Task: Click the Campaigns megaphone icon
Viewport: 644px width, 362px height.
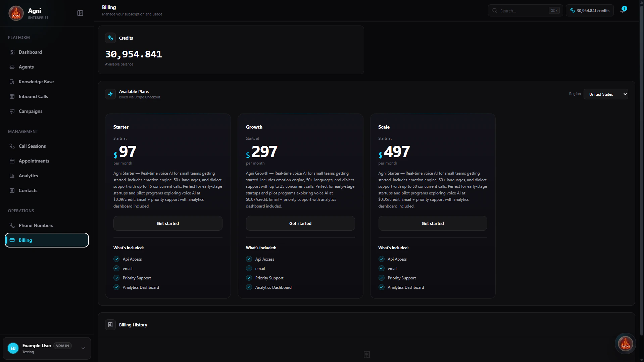Action: 12,111
